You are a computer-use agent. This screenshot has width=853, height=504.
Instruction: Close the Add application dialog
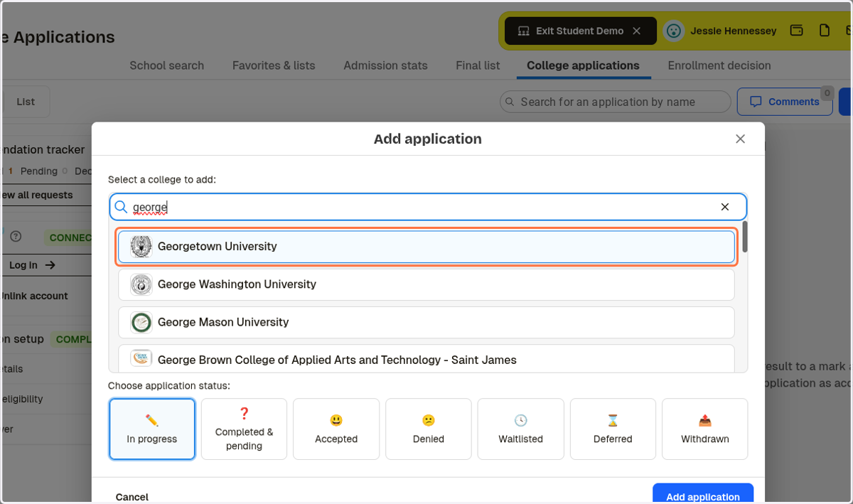click(740, 139)
